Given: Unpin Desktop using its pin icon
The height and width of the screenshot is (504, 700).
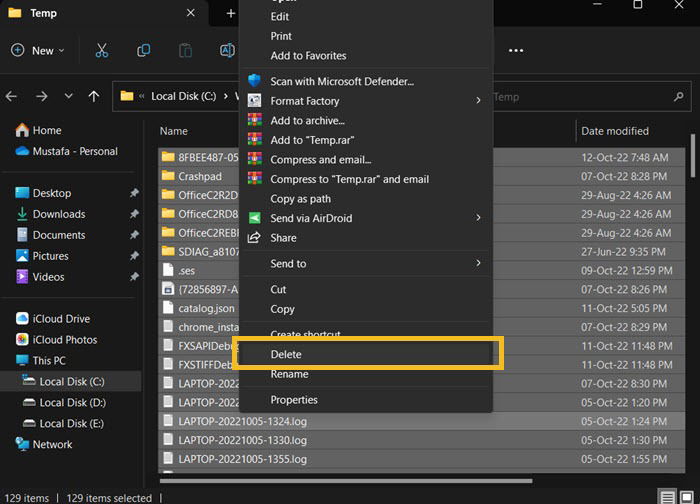Looking at the screenshot, I should point(134,193).
